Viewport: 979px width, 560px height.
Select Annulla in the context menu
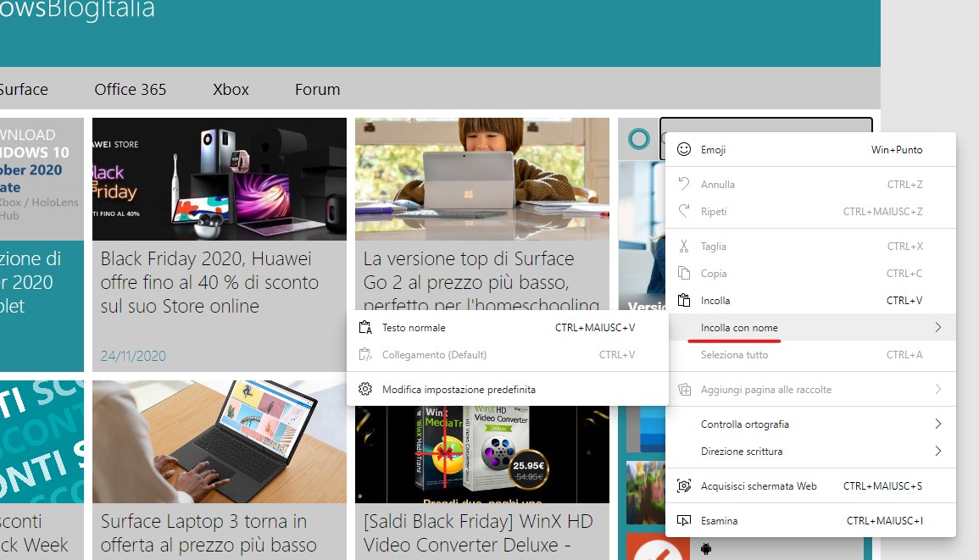tap(810, 184)
